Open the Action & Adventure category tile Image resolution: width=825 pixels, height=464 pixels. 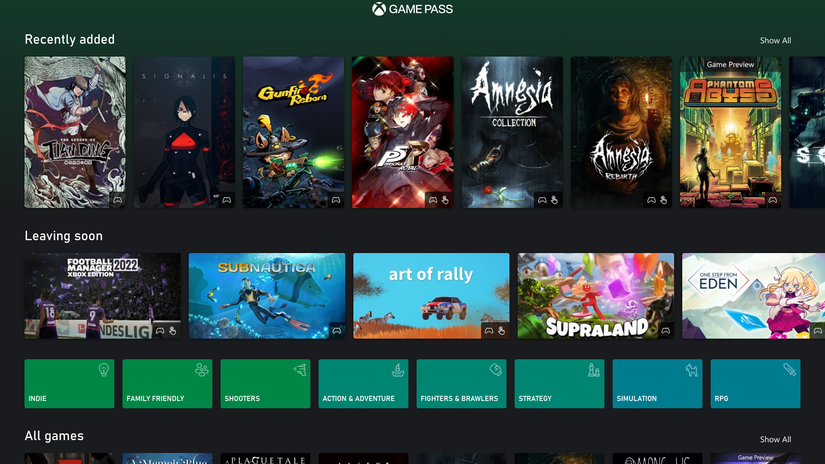click(x=363, y=384)
